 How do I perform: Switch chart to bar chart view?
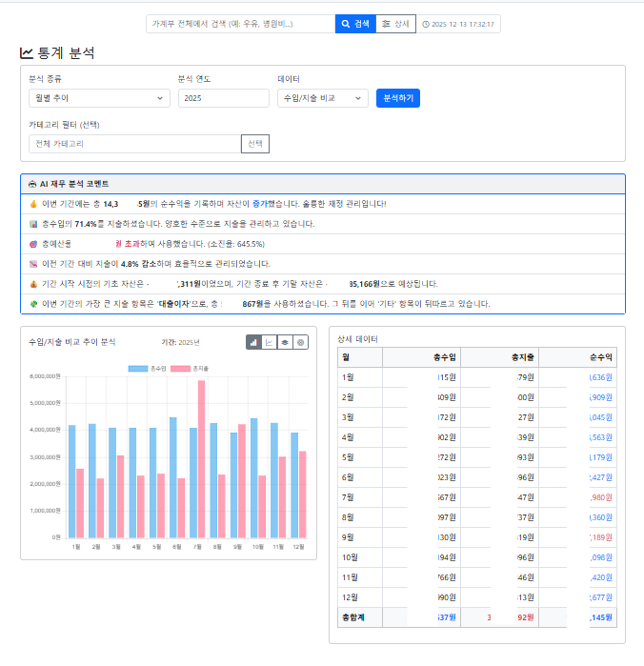click(x=253, y=342)
